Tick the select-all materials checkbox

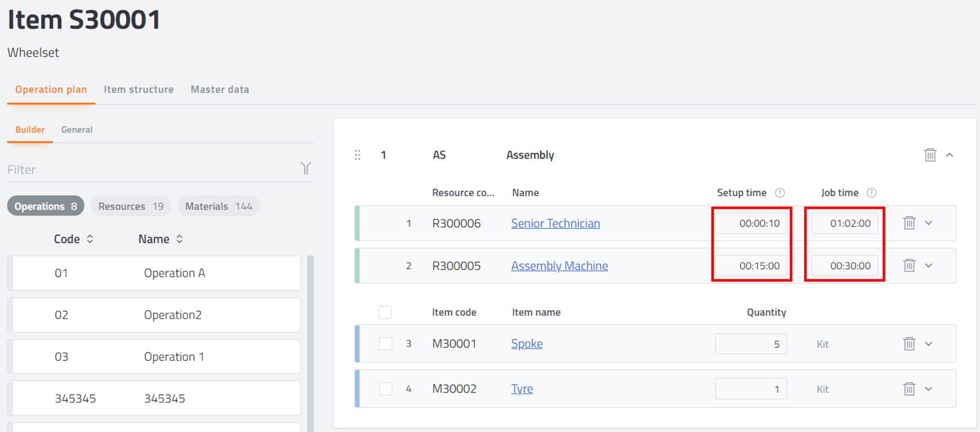tap(385, 312)
